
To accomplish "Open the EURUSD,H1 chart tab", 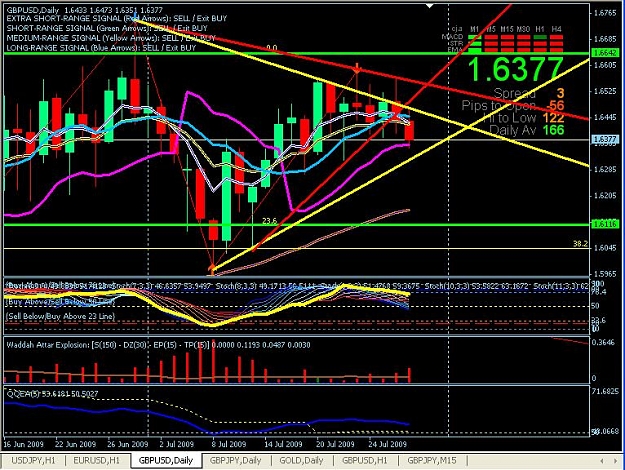I will tap(96, 460).
